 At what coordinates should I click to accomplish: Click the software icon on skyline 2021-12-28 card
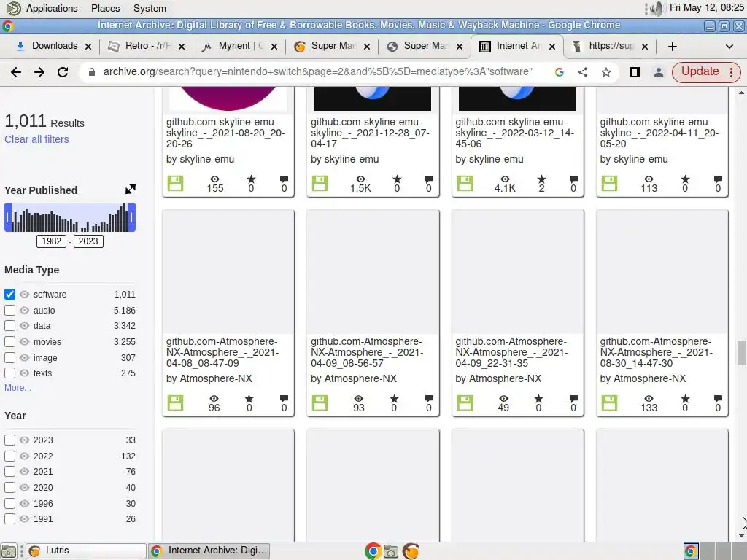pos(320,183)
